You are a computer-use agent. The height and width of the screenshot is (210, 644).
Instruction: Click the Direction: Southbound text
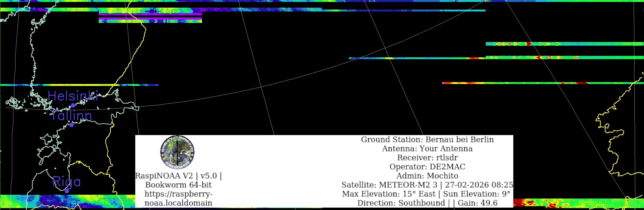pos(401,203)
